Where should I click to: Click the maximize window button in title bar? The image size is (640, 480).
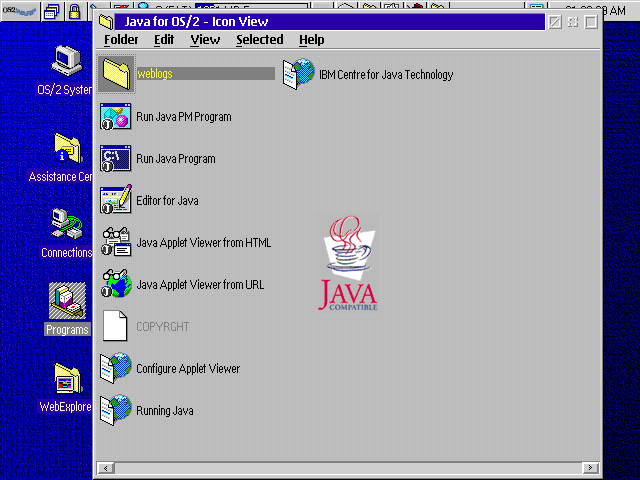[591, 22]
